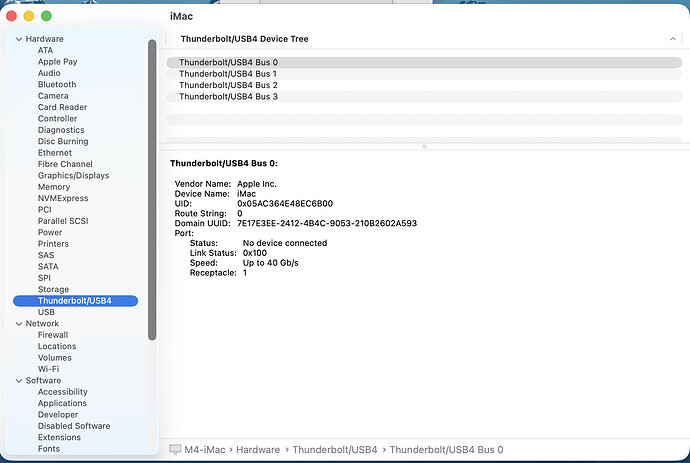The image size is (690, 463).
Task: Select USB in the sidebar
Action: pos(46,312)
